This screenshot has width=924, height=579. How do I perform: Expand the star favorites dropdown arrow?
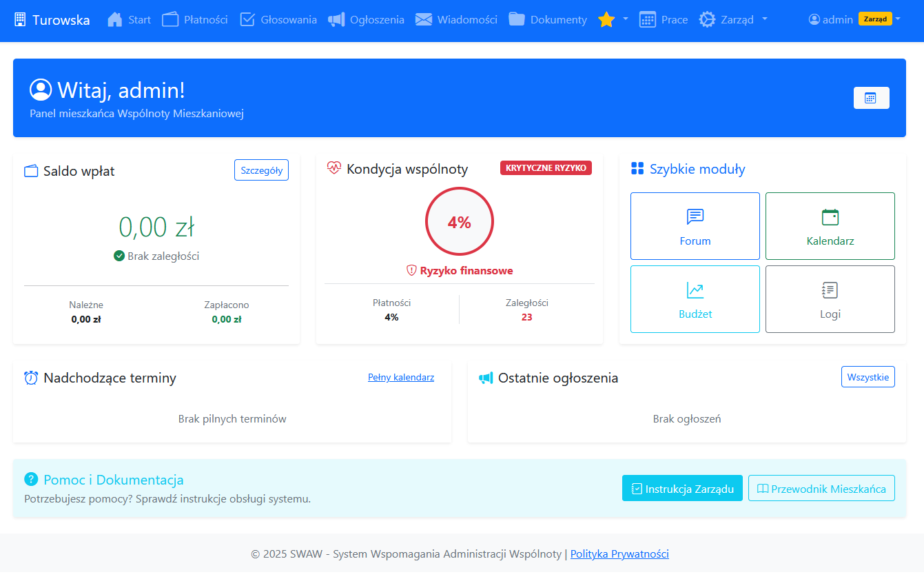[626, 19]
